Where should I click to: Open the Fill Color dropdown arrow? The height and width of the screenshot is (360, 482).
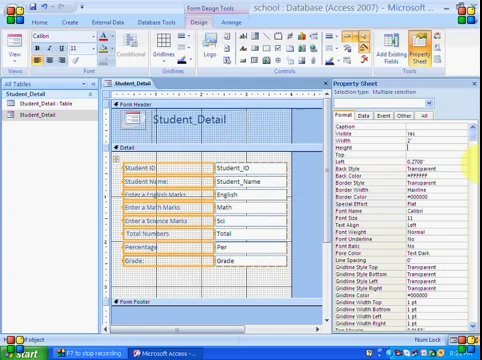(113, 49)
